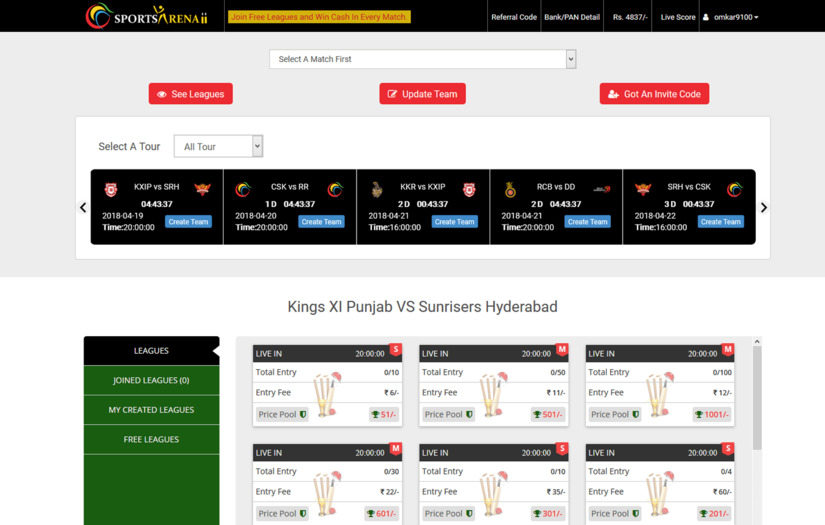Create Team for RCB vs DD match
This screenshot has height=525, width=825.
pos(588,221)
